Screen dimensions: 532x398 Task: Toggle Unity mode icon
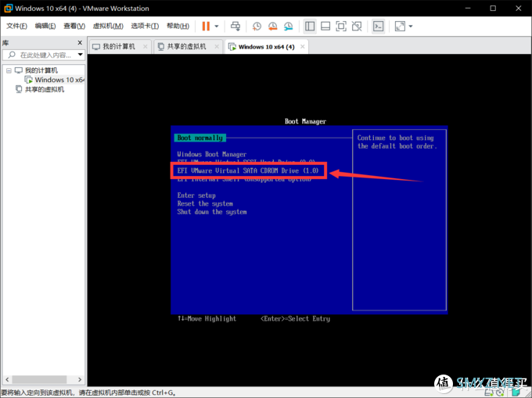[x=357, y=26]
